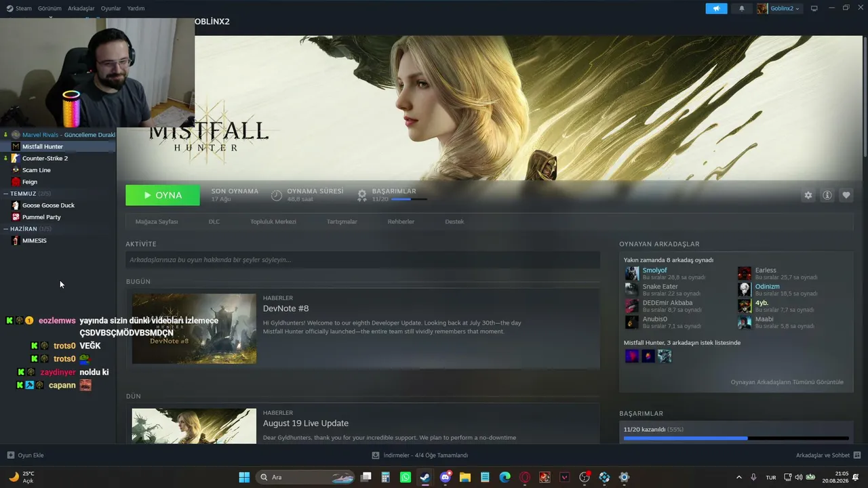This screenshot has height=488, width=868.
Task: Open Arkadaşlar ve Sohbet panel
Action: [x=828, y=455]
